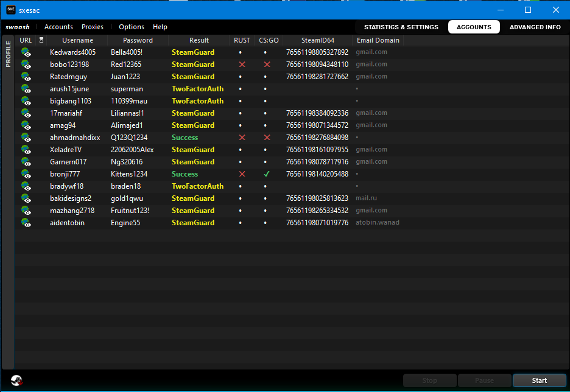Viewport: 570px width, 392px height.
Task: Click red X under RUST for ahmadmahdixx
Action: coord(242,138)
